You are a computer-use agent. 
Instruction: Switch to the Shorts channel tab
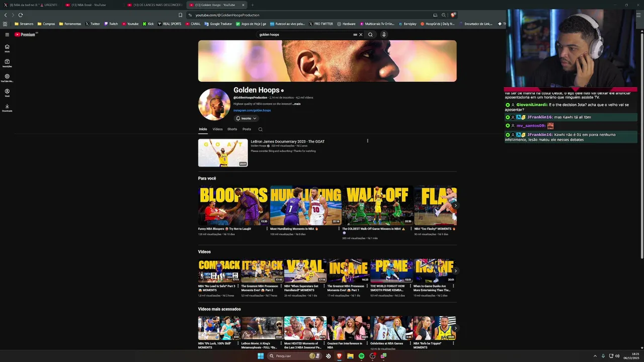[x=232, y=129]
